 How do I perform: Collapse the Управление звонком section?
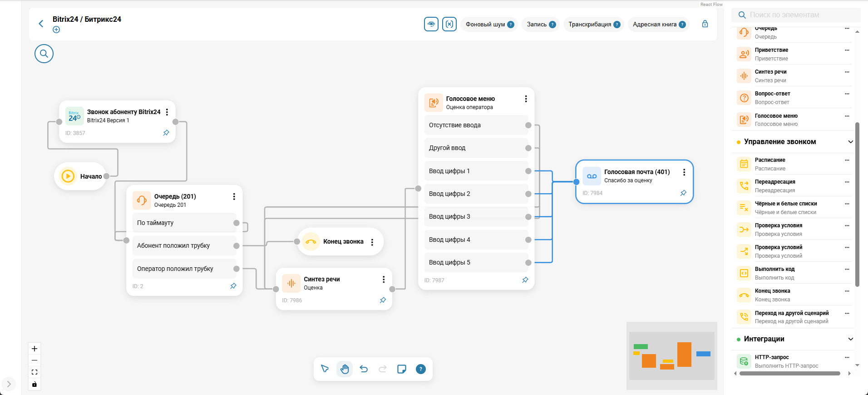tap(850, 142)
